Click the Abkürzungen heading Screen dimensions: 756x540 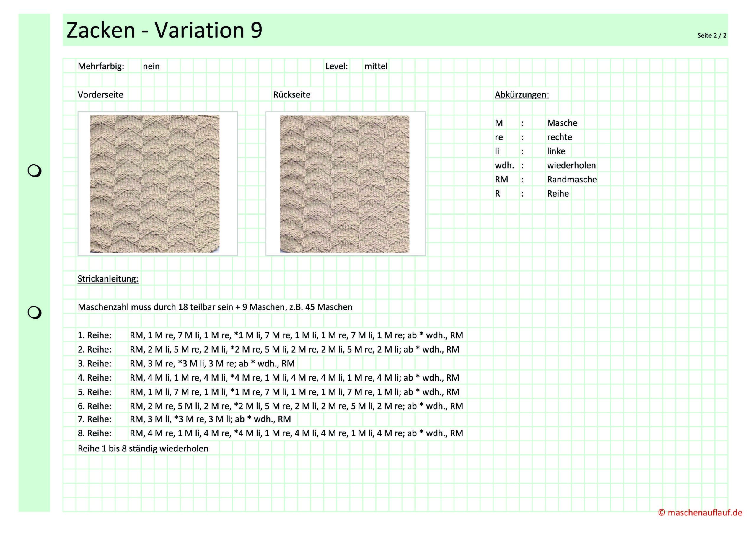522,95
